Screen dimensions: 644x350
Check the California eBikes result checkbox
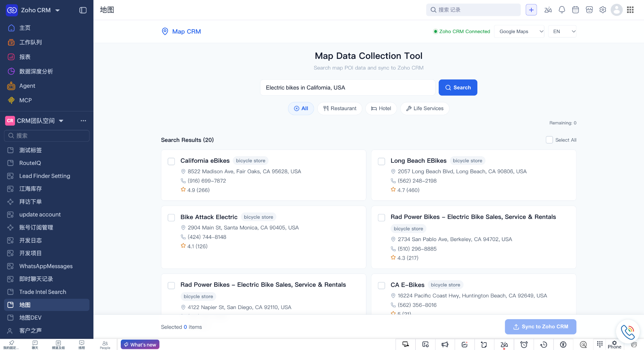(x=171, y=161)
